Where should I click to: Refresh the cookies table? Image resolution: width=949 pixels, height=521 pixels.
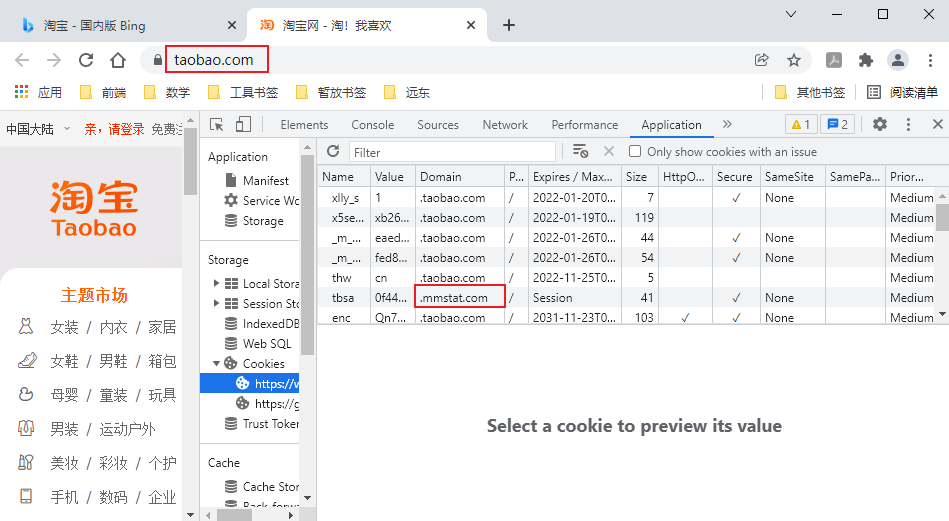click(x=333, y=151)
